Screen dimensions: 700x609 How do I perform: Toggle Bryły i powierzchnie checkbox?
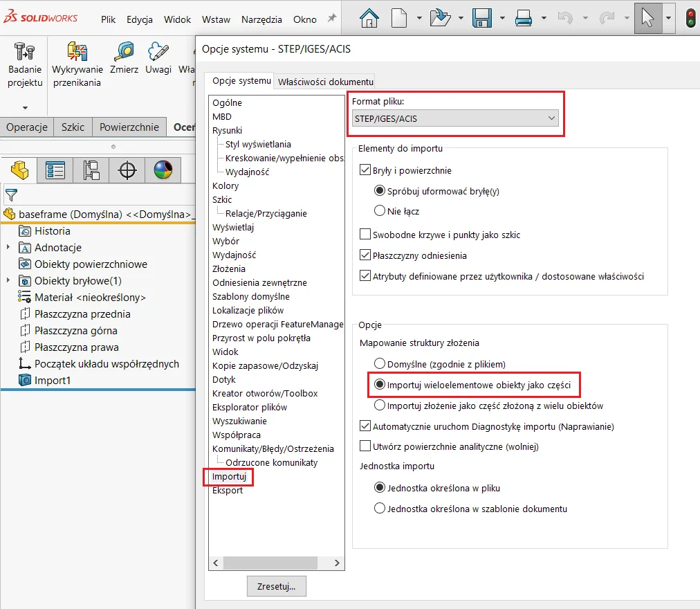pos(365,170)
